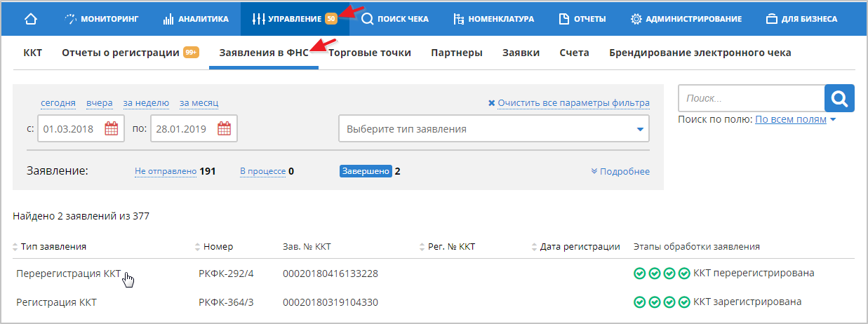Click first green checkmark of re-registration row
Viewport: 868px width, 324px height.
click(639, 274)
